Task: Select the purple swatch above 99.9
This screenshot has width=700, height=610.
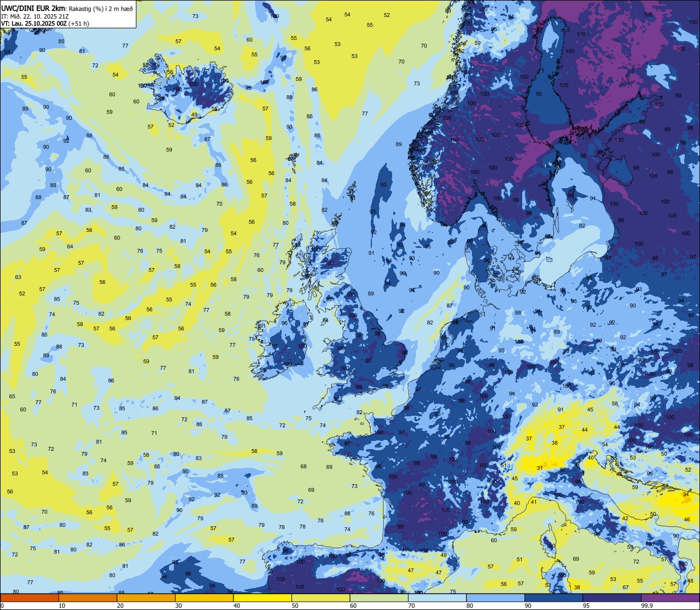Action: (670, 597)
